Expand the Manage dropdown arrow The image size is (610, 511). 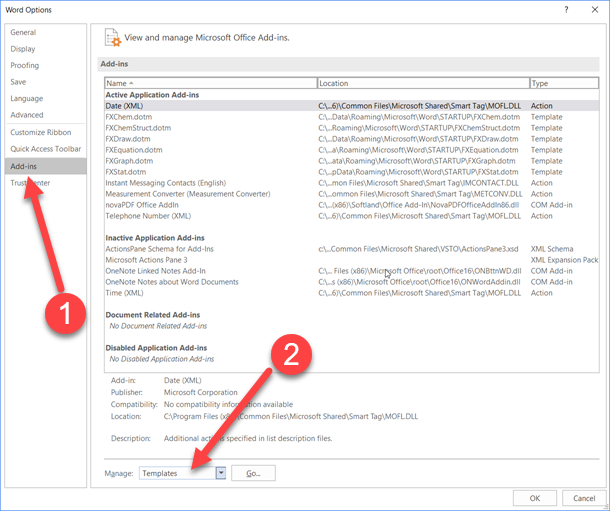(x=221, y=473)
